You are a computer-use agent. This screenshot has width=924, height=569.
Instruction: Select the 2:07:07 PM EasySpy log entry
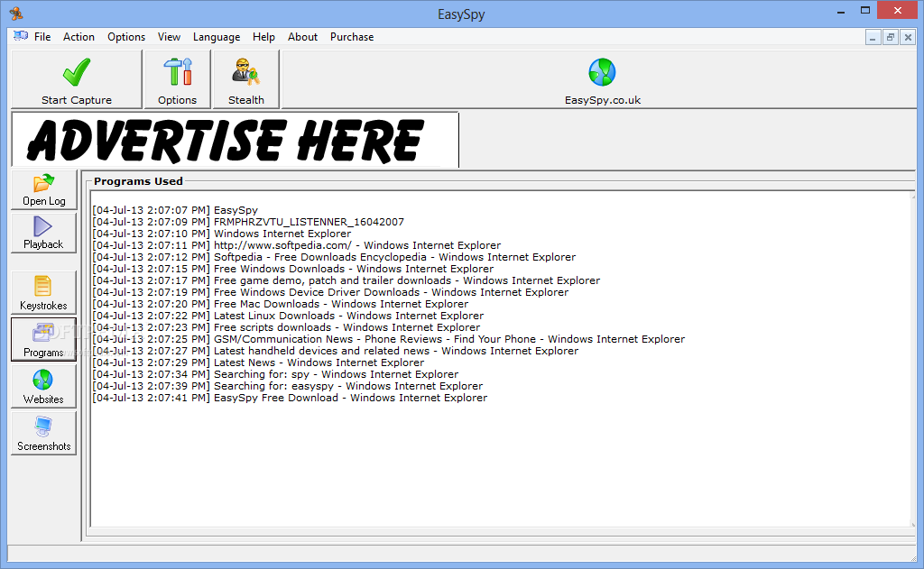click(x=175, y=210)
